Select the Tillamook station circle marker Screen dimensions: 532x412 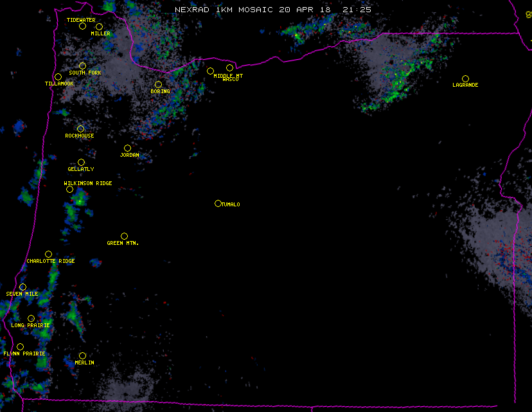pyautogui.click(x=58, y=77)
